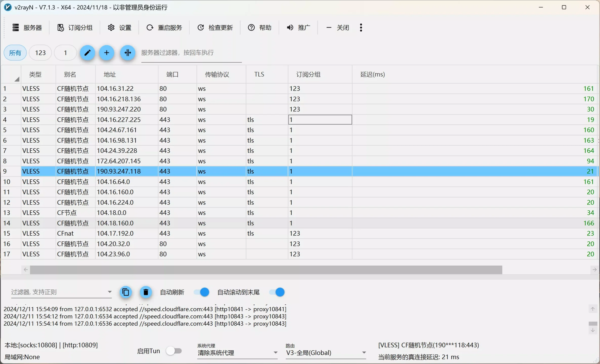Click the trash clear log icon
This screenshot has height=364, width=600.
tap(146, 292)
